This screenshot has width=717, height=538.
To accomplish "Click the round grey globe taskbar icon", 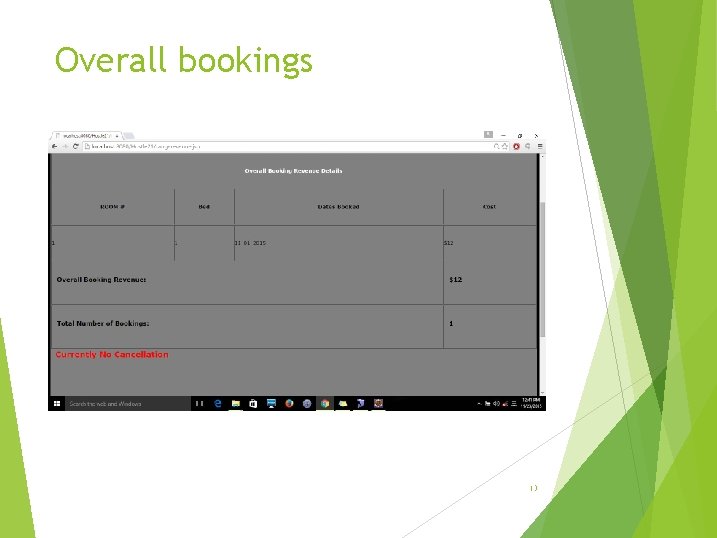I will 307,404.
